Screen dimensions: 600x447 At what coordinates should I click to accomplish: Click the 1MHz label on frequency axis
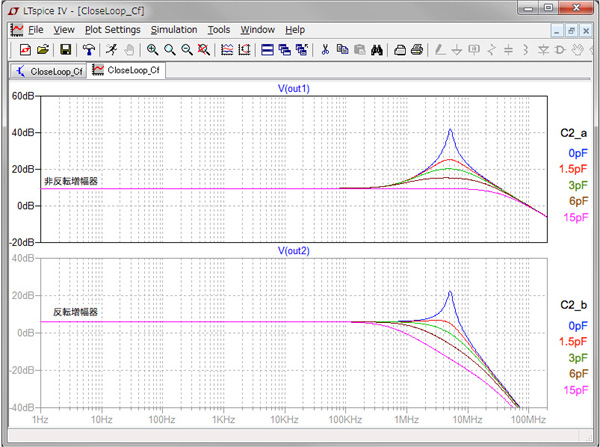point(407,418)
